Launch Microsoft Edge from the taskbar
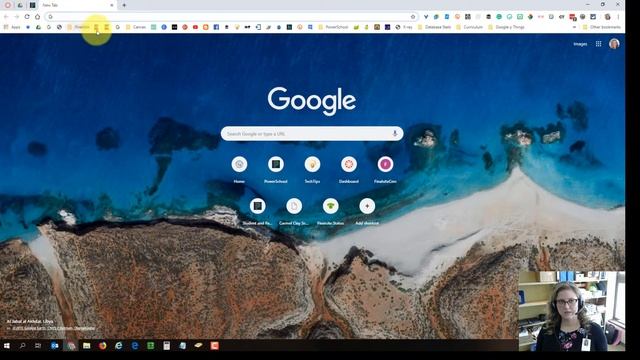The image size is (640, 360). [135, 346]
